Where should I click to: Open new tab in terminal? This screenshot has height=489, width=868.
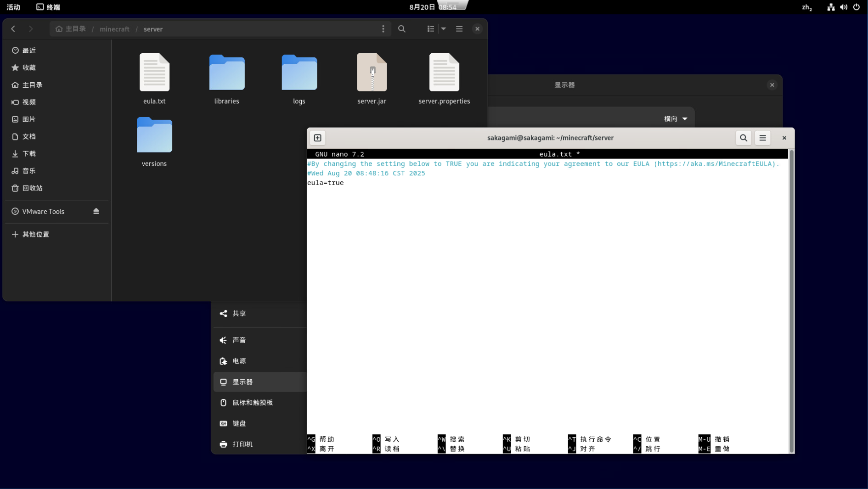317,138
